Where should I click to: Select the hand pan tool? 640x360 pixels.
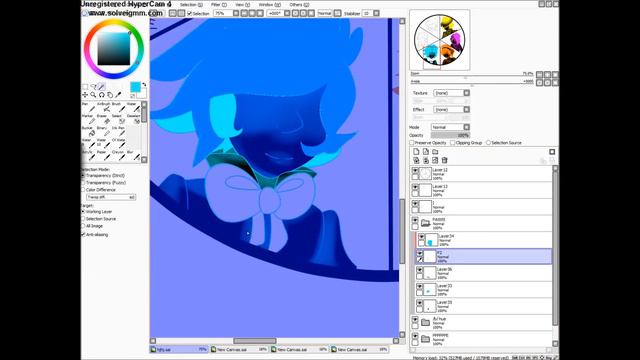click(x=110, y=95)
